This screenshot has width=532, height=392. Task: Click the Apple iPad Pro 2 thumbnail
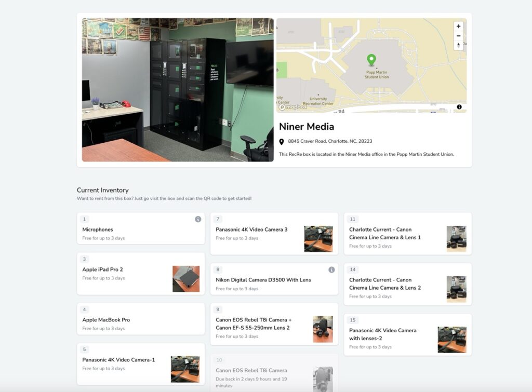[x=186, y=279]
